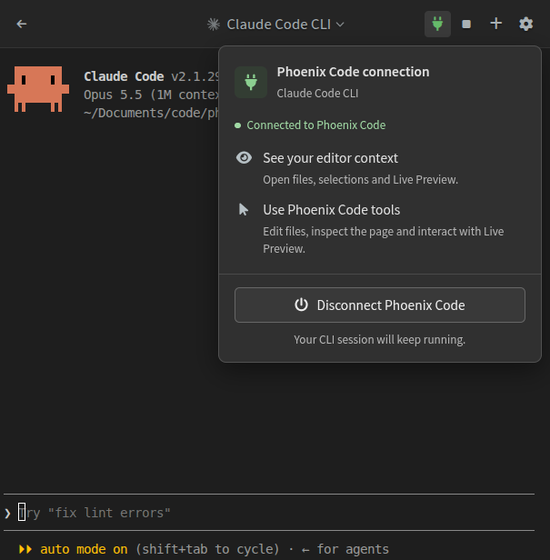
Task: Click the Disconnect Phoenix Code button
Action: pos(380,305)
